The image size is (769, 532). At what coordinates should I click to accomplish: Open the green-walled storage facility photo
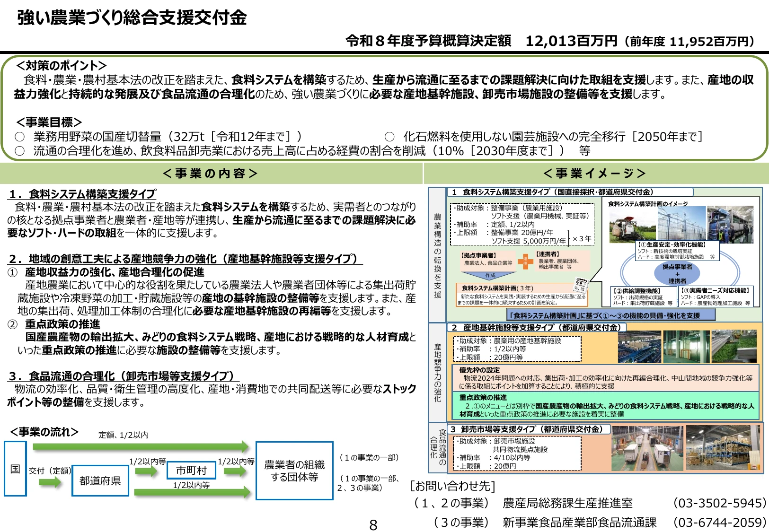686,347
